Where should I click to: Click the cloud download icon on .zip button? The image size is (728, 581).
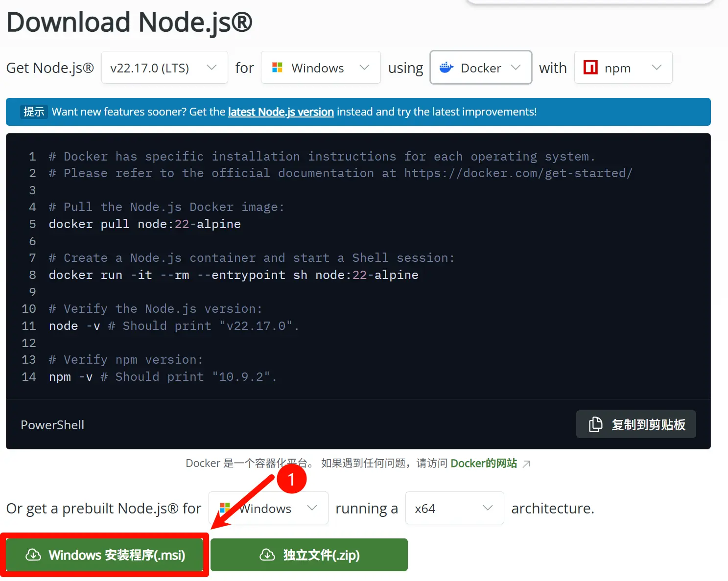coord(267,555)
